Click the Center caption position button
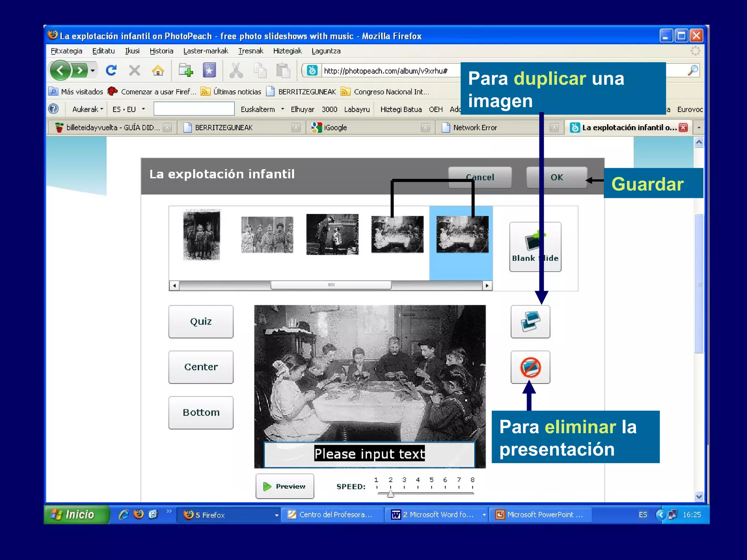747x560 pixels. (x=201, y=367)
